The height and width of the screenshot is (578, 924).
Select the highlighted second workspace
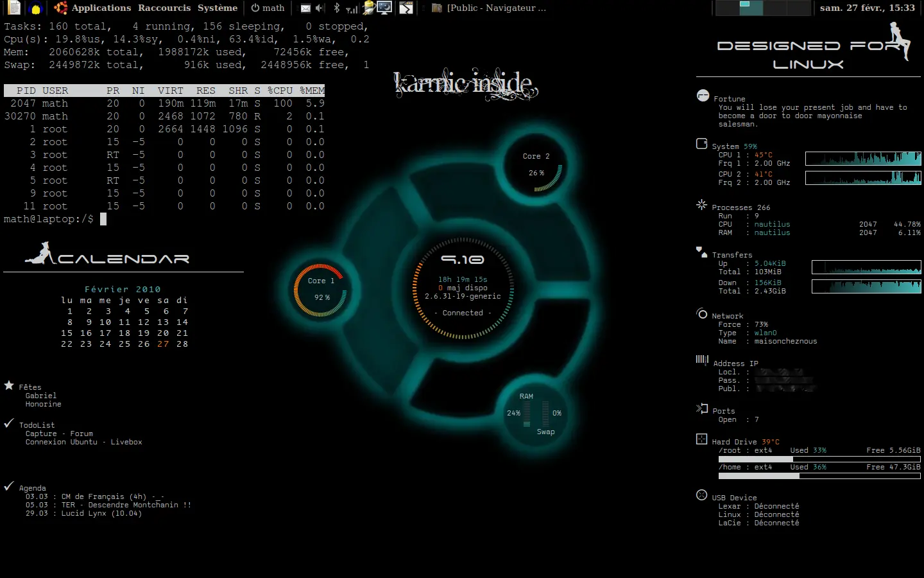coord(751,8)
